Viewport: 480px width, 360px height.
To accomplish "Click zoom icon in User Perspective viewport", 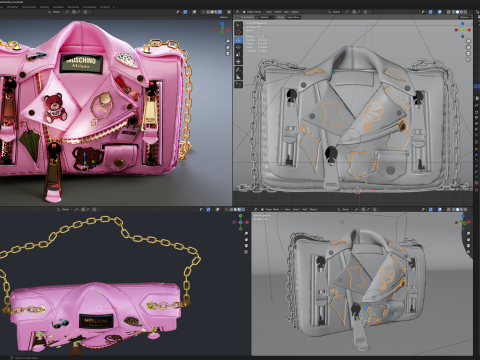I will click(469, 233).
